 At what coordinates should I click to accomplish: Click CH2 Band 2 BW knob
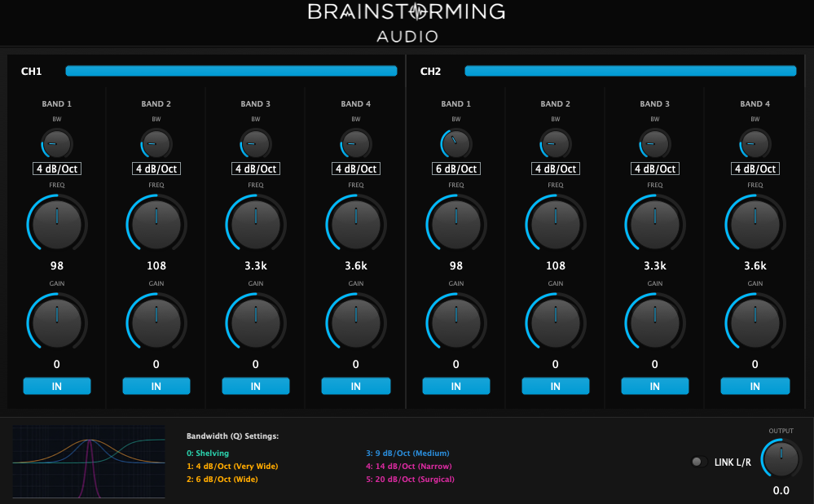[556, 143]
